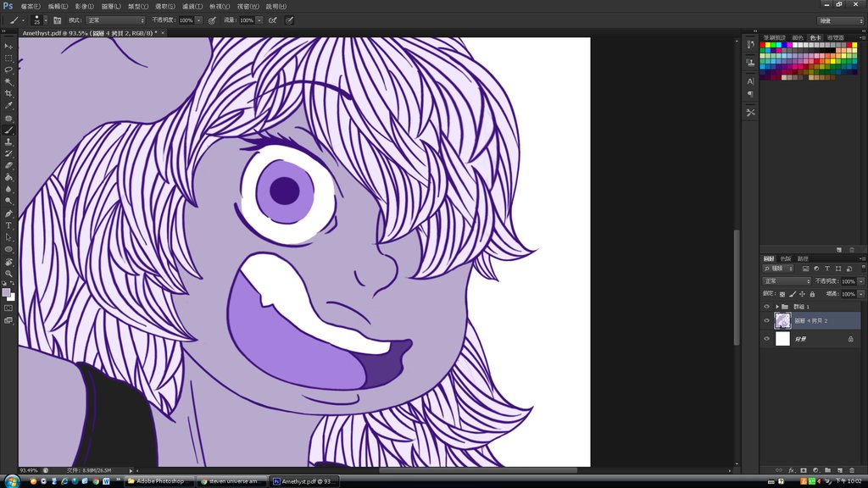This screenshot has height=488, width=868.
Task: Hide the 背景 layer
Action: pos(766,339)
